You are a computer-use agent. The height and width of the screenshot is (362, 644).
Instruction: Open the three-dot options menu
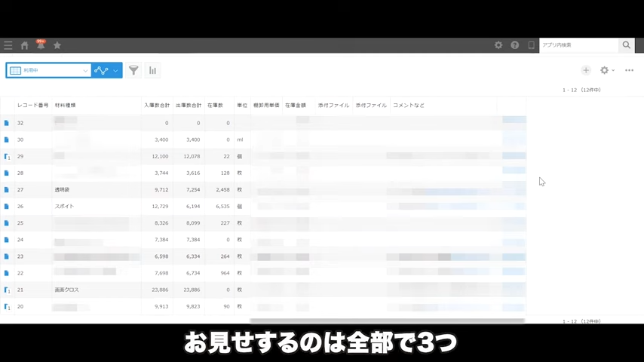(x=629, y=70)
